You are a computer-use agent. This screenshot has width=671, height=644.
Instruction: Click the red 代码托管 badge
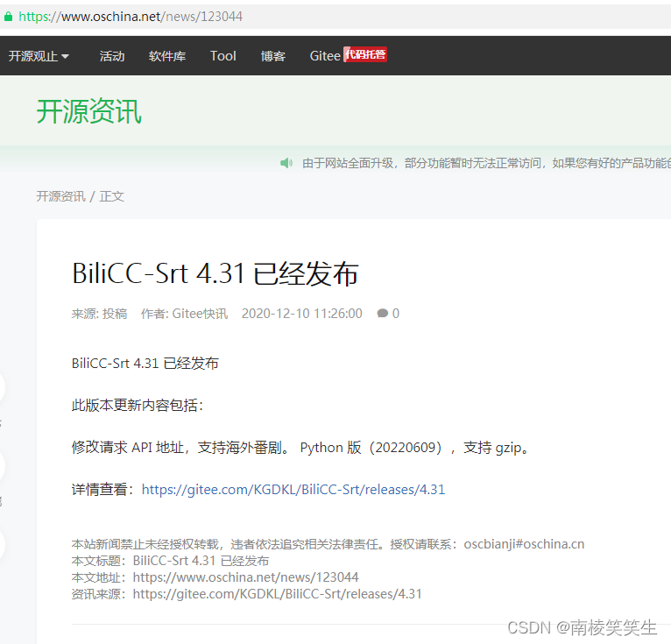(x=365, y=54)
